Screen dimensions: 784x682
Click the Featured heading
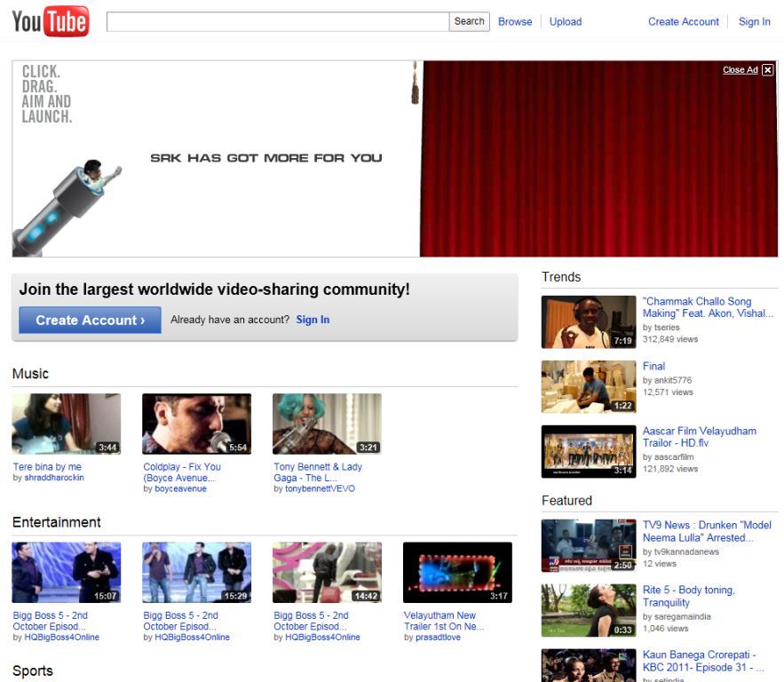[x=566, y=500]
